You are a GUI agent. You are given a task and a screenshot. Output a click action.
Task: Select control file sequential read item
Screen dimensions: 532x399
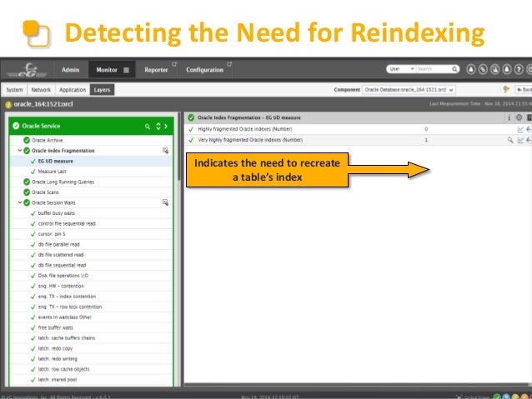tap(67, 224)
